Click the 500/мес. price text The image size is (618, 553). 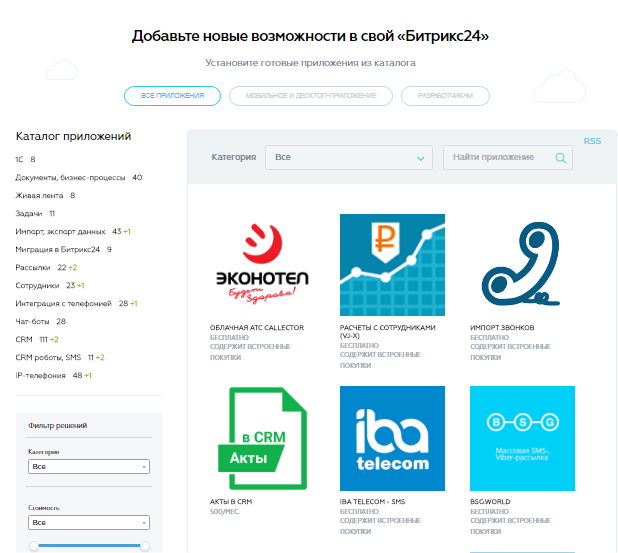(x=225, y=512)
